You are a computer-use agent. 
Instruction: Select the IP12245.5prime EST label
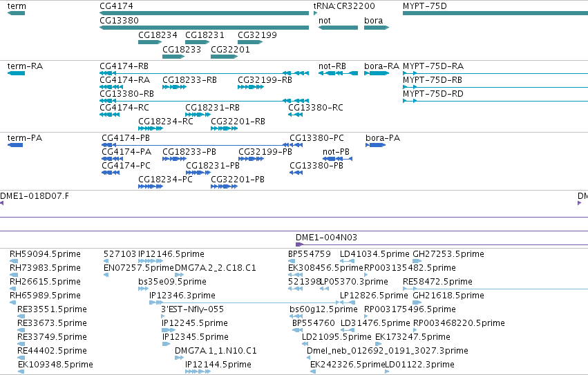pyautogui.click(x=195, y=323)
